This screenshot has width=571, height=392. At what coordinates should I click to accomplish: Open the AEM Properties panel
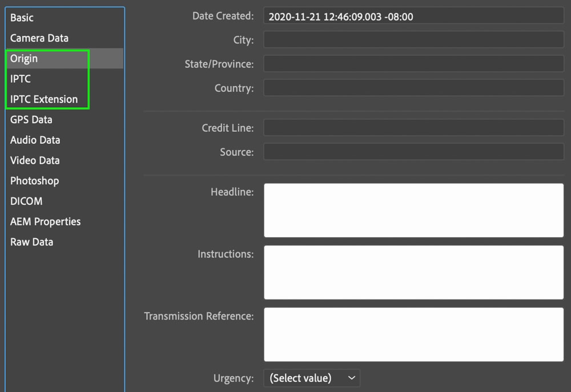(x=46, y=221)
